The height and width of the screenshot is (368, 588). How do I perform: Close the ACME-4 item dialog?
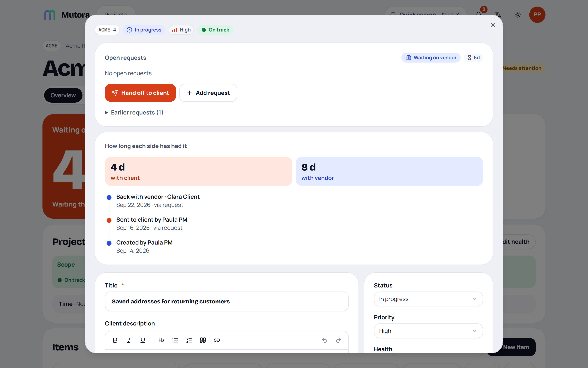tap(493, 25)
